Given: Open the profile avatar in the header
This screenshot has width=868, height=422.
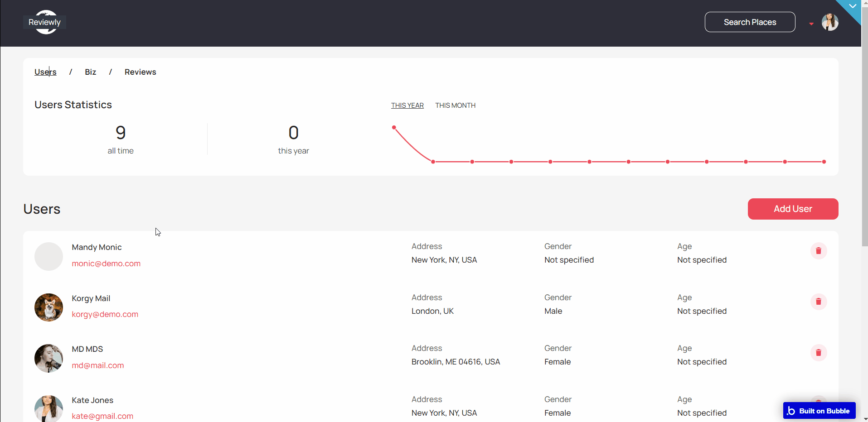Looking at the screenshot, I should (x=830, y=22).
